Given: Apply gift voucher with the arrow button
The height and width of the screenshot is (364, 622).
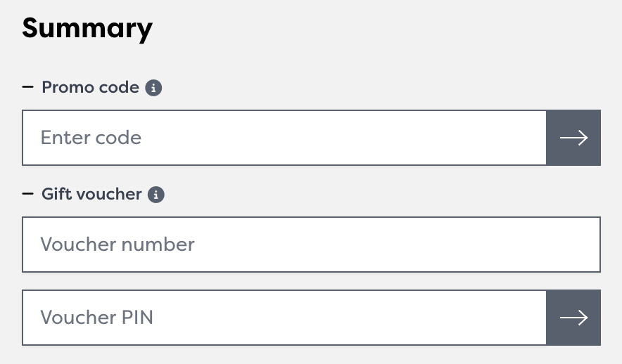Looking at the screenshot, I should [x=573, y=318].
